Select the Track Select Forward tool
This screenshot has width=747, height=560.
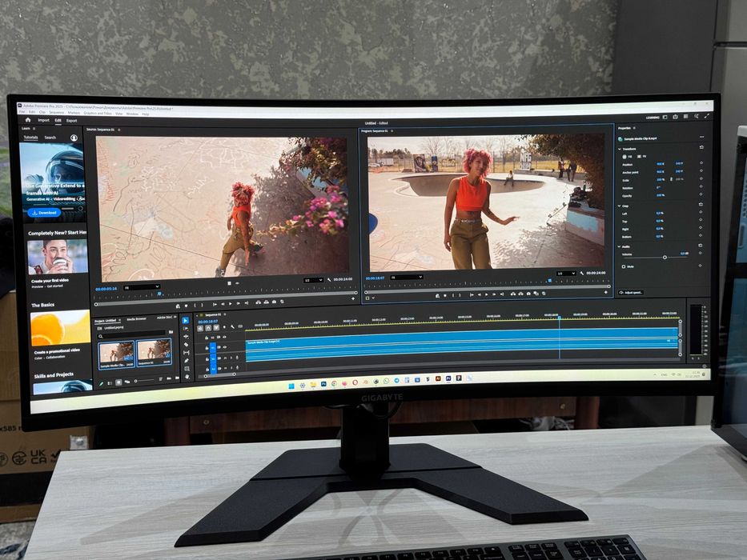tap(185, 329)
